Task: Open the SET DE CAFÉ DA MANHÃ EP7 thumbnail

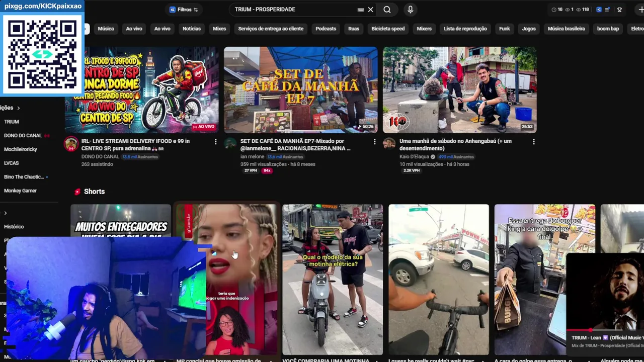Action: point(301,90)
